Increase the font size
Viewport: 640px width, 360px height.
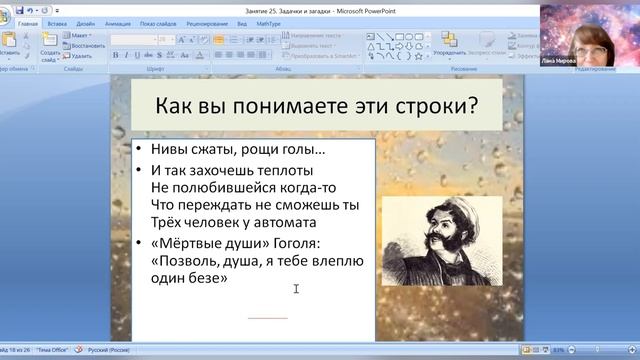(182, 39)
